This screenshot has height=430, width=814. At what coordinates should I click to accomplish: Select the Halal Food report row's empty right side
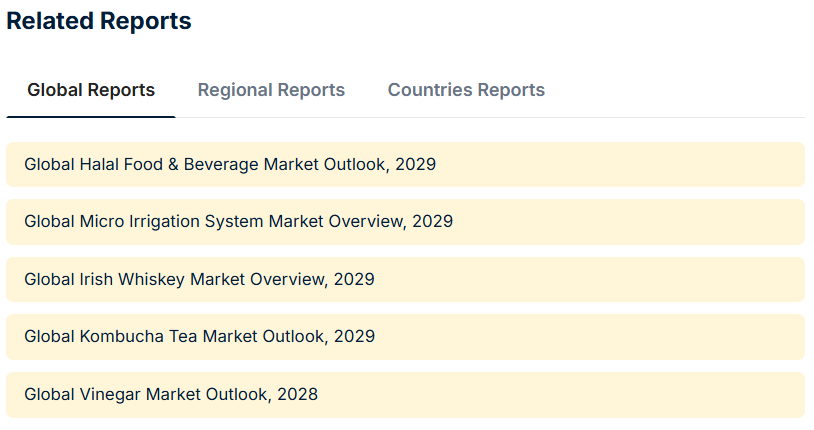[x=640, y=164]
